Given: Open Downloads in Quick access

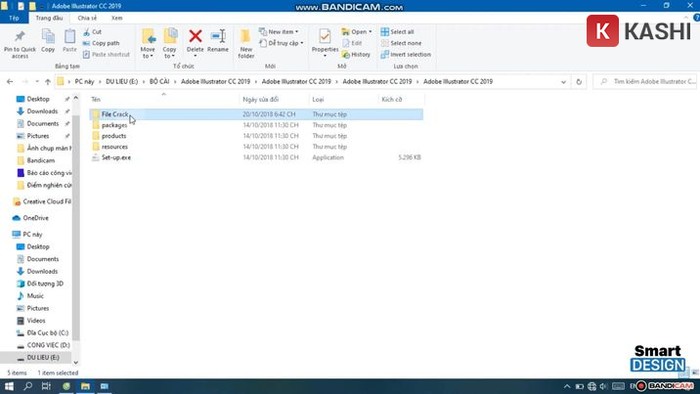Looking at the screenshot, I should 42,111.
